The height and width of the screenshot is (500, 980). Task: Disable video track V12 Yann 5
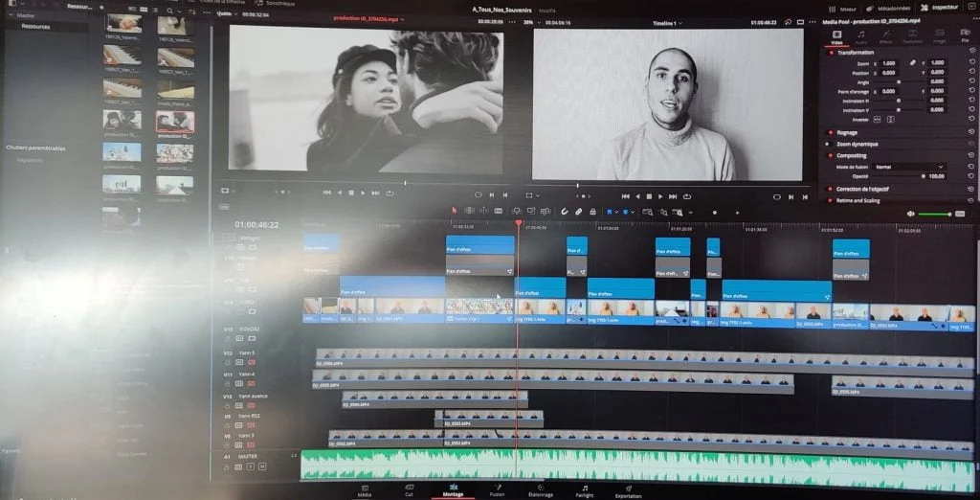(x=251, y=363)
